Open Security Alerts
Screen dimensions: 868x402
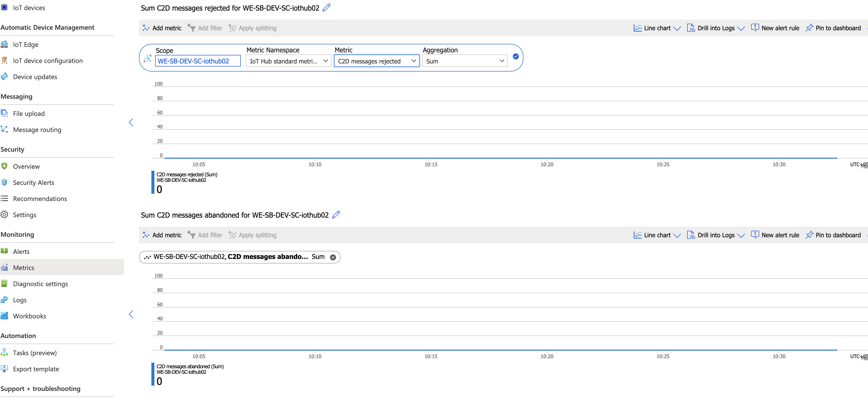point(33,182)
